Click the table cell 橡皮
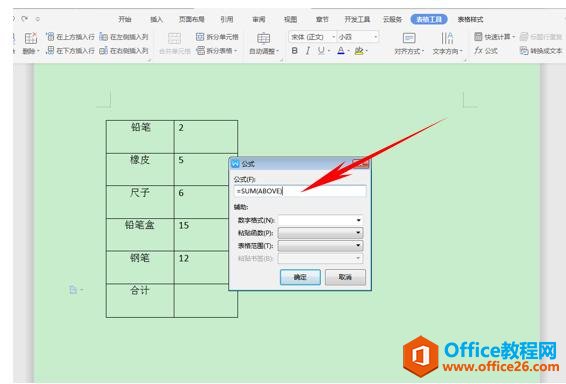 tap(140, 169)
